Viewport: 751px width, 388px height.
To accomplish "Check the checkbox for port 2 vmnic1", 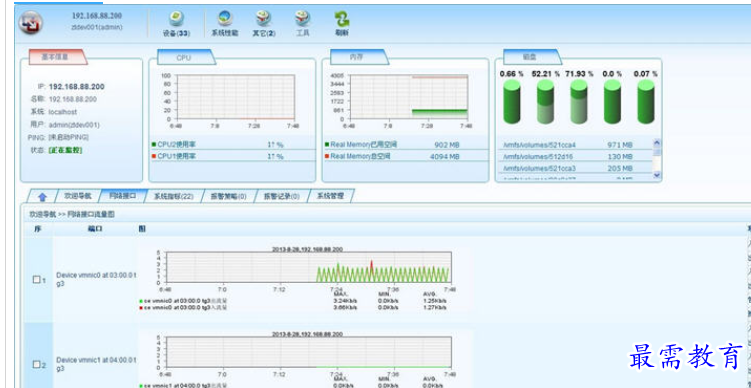I will tap(36, 365).
